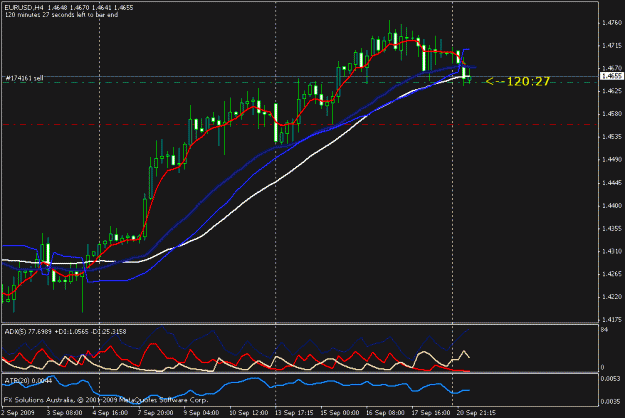This screenshot has height=418, width=625.
Task: Select the #174161 sell order label
Action: coord(24,78)
